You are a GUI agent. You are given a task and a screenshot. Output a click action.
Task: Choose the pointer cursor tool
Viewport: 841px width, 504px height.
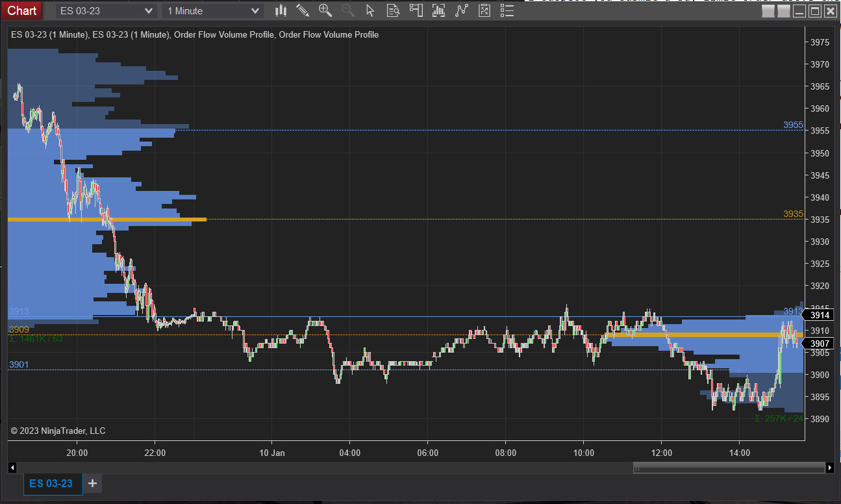tap(370, 10)
